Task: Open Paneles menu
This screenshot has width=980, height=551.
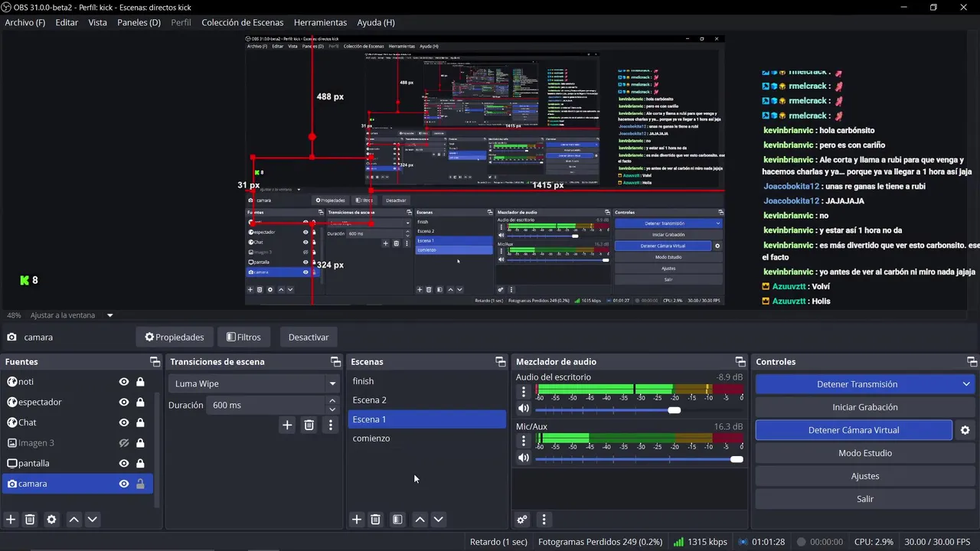Action: (x=139, y=22)
